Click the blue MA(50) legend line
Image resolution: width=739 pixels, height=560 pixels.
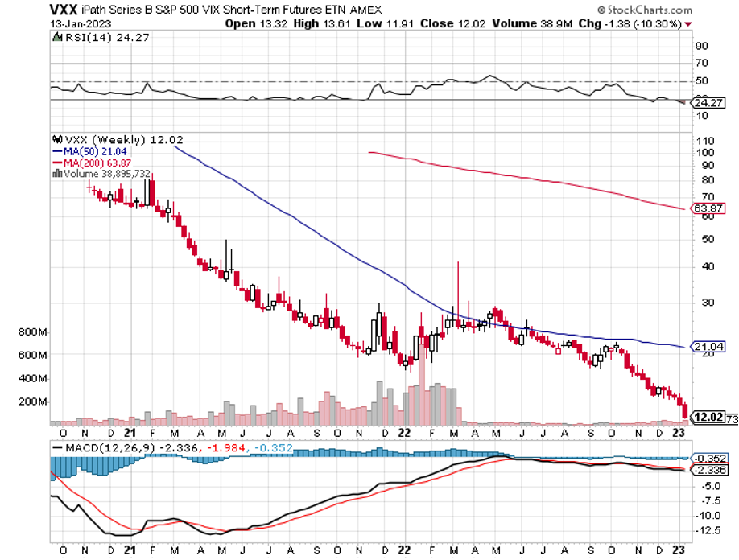(x=56, y=150)
